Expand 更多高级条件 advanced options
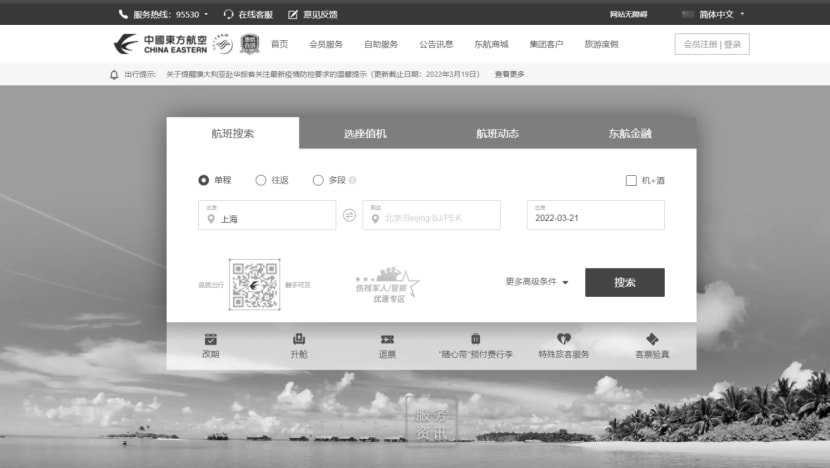830x468 pixels. coord(537,282)
